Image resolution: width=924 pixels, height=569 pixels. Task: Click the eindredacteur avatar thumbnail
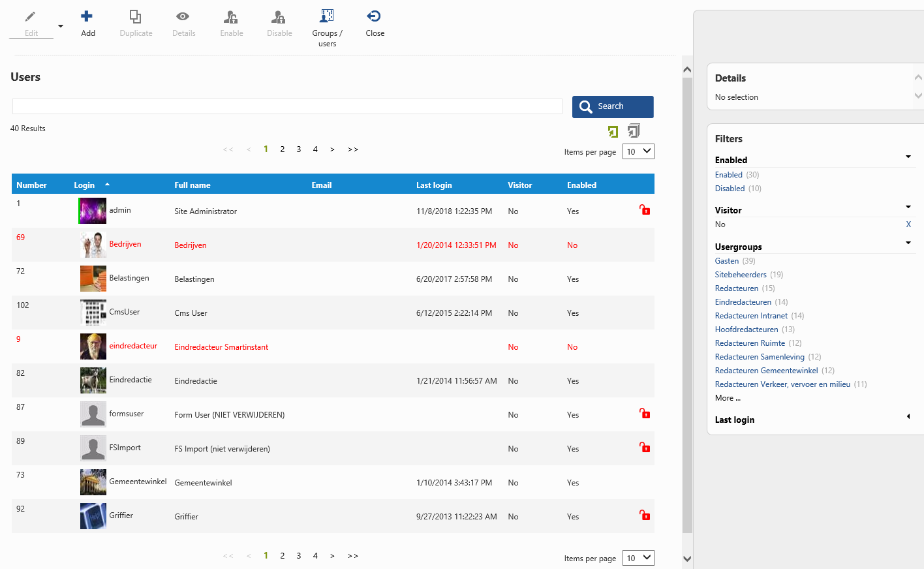tap(93, 346)
